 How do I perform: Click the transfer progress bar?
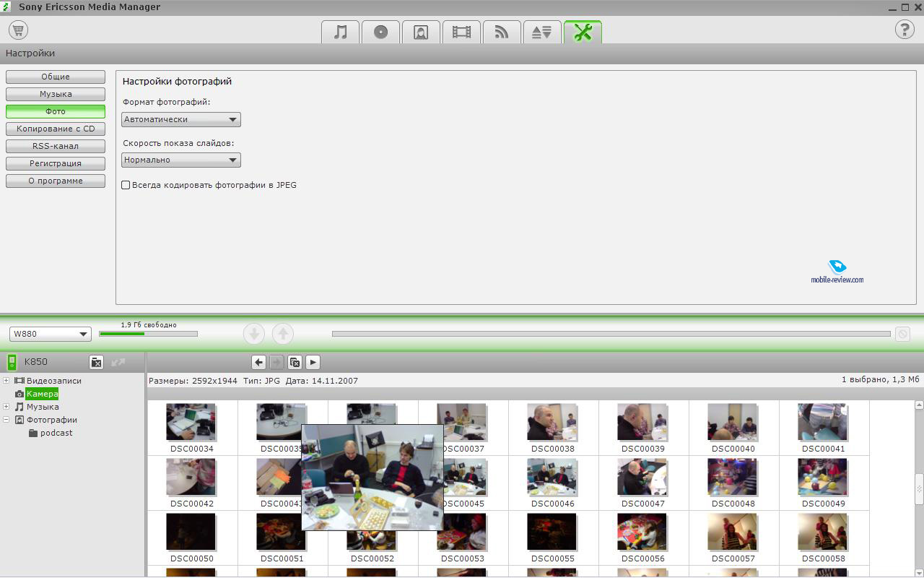click(x=611, y=334)
